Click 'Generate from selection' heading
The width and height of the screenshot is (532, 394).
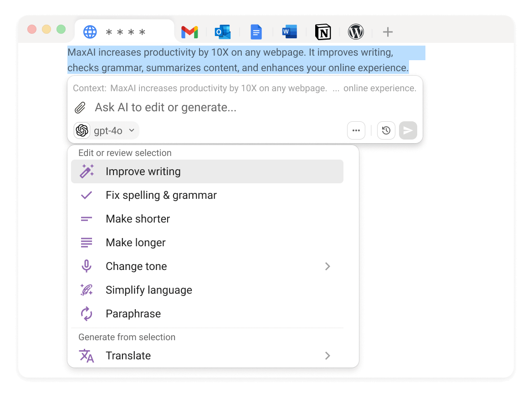tap(127, 337)
